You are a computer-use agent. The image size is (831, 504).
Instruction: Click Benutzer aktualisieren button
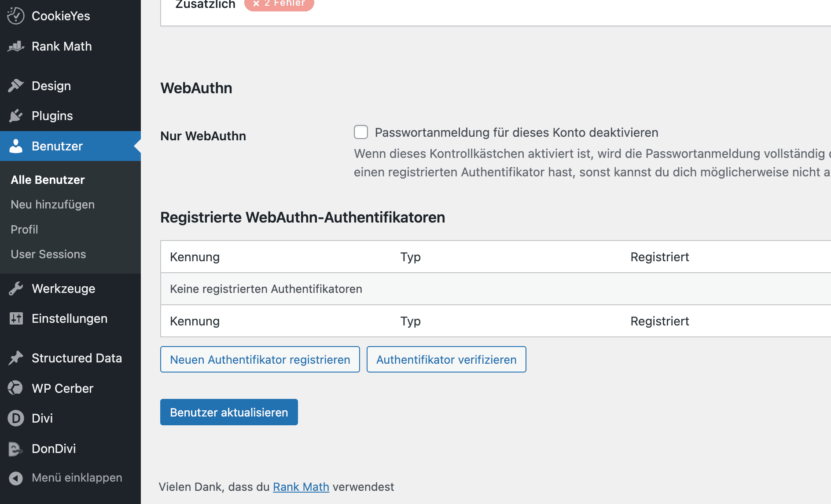[x=229, y=412]
